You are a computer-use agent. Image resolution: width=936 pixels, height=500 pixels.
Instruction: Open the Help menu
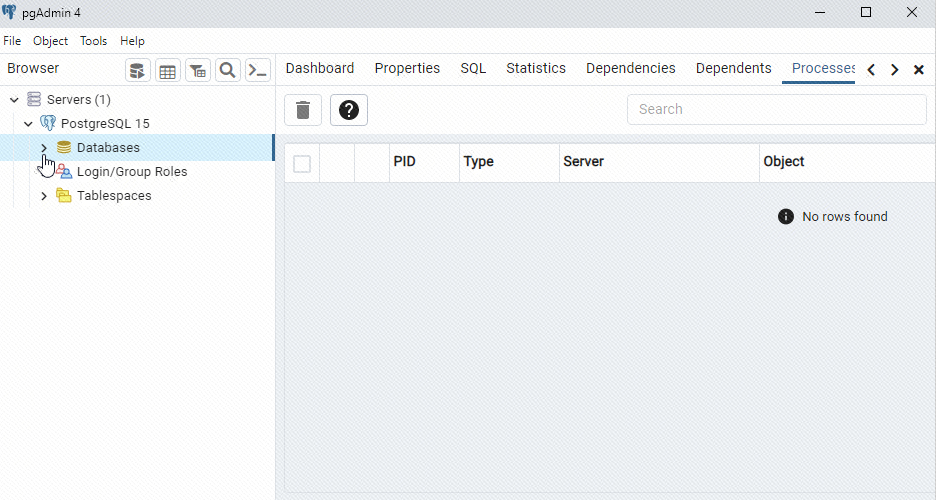point(132,41)
